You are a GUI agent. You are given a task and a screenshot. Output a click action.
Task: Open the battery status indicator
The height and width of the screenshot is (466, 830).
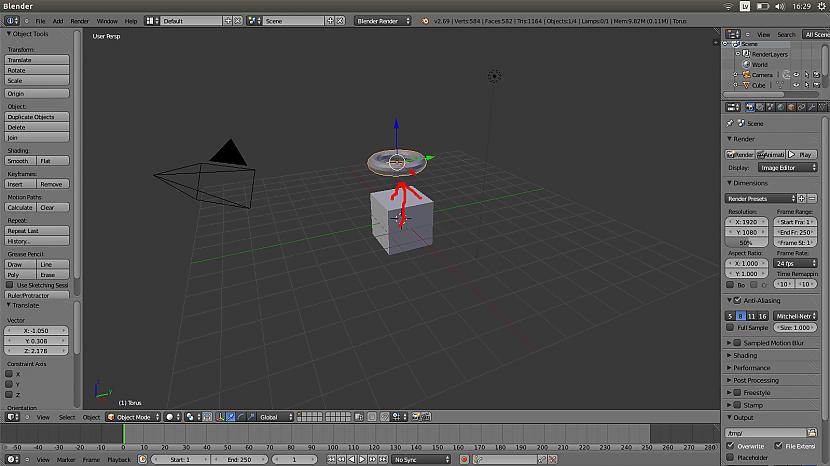762,6
